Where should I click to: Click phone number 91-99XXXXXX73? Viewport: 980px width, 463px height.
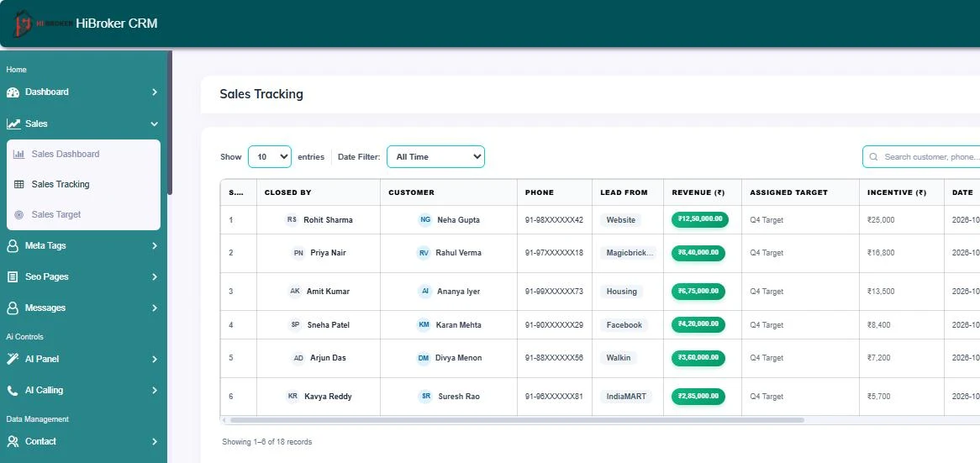coord(554,292)
